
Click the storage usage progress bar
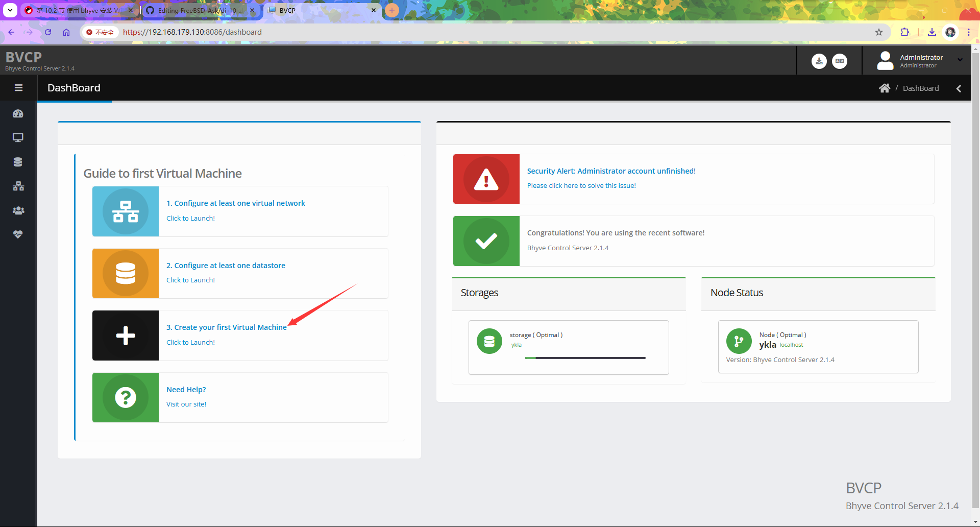coord(585,358)
